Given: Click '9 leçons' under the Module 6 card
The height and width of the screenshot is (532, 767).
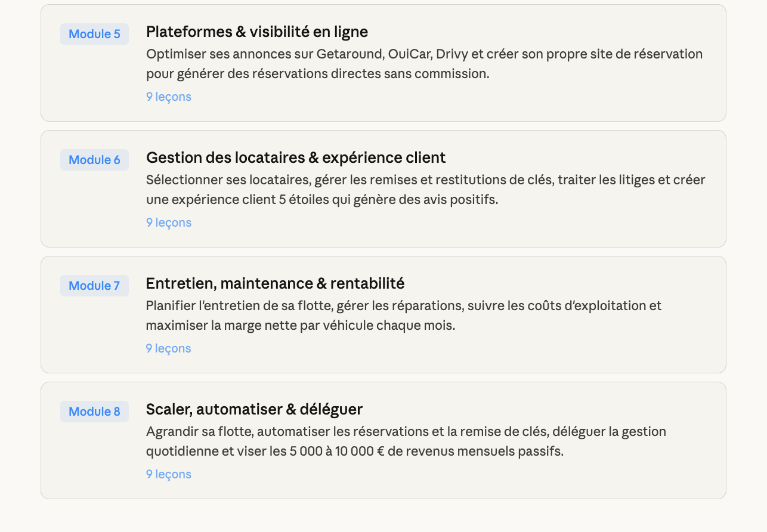Looking at the screenshot, I should point(169,222).
